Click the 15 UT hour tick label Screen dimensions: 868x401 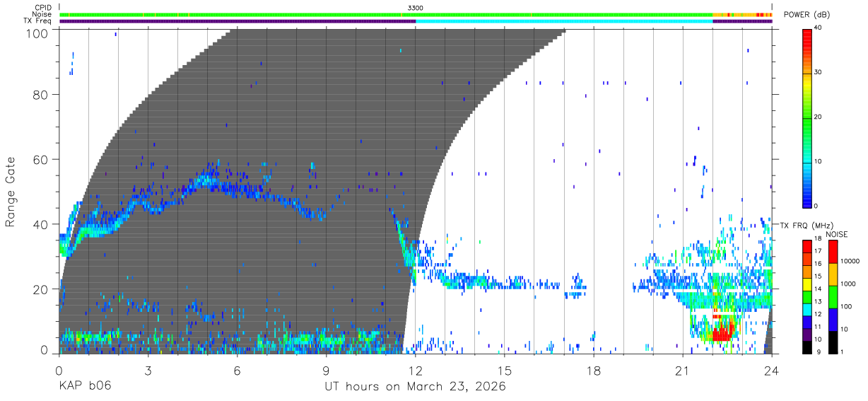pos(505,371)
